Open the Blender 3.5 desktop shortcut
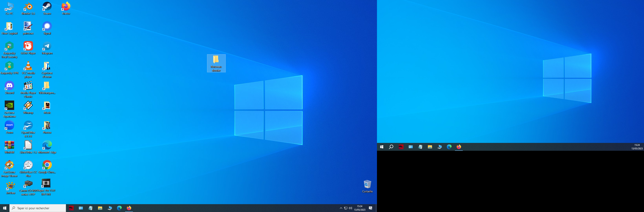 tap(28, 7)
